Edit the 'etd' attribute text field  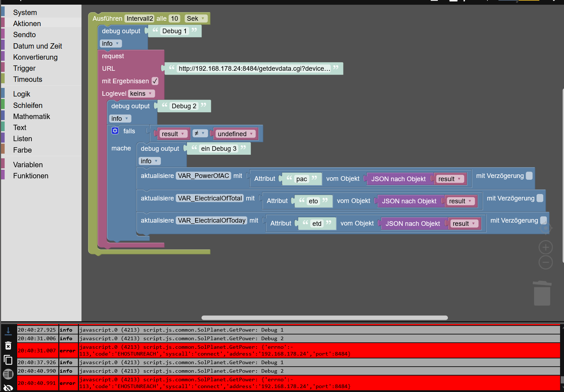317,224
